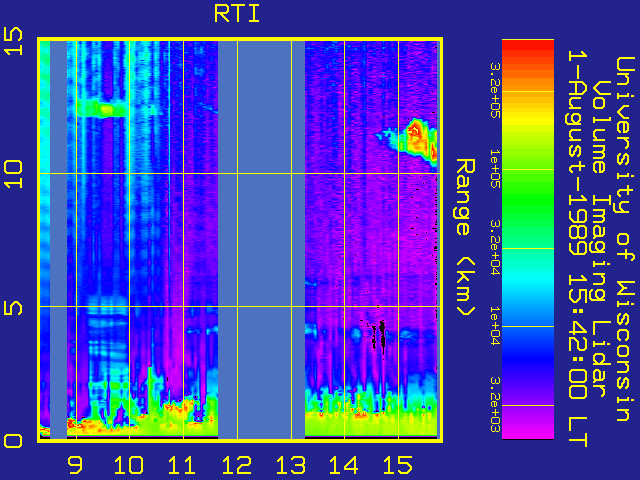
Task: Click range axis label 0
Action: click(13, 441)
